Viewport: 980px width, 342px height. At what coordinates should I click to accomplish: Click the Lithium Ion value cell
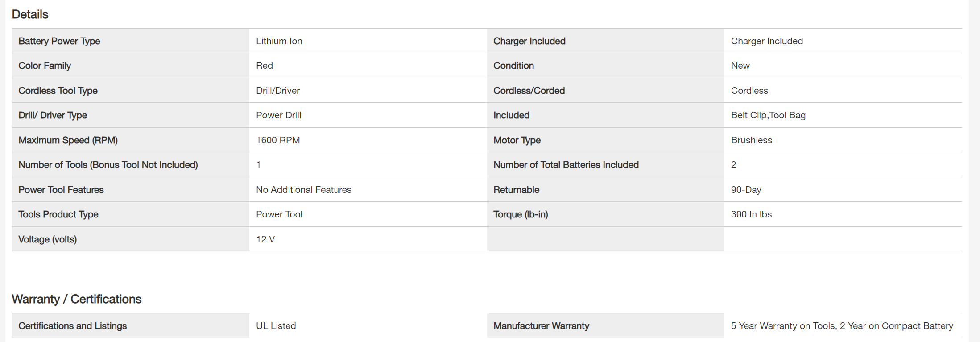(279, 41)
